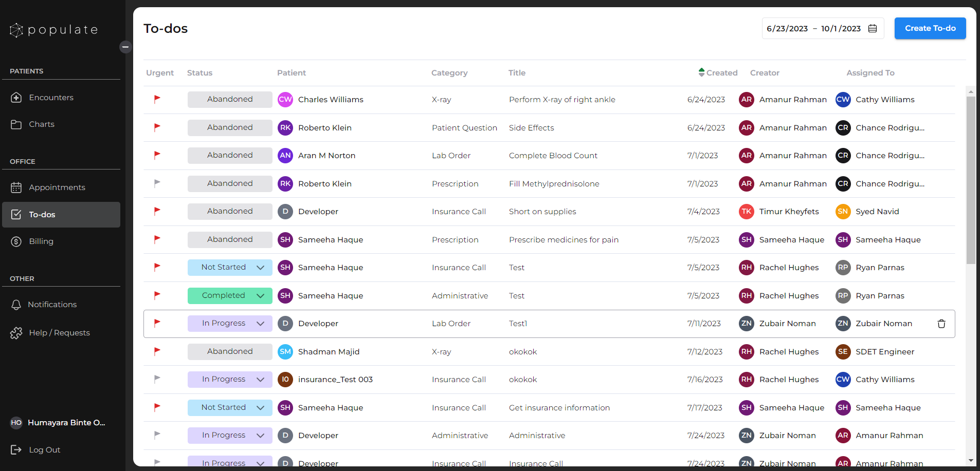Image resolution: width=980 pixels, height=471 pixels.
Task: Click Humayara Binte O profile entry
Action: tap(58, 422)
